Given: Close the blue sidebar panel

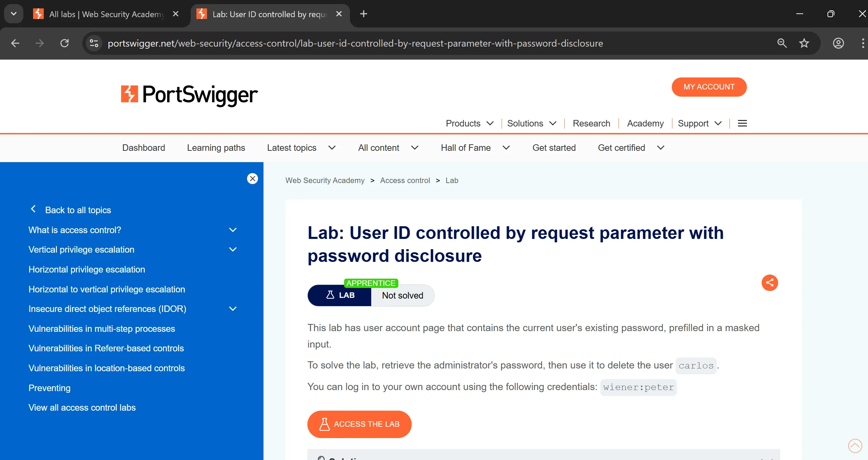Looking at the screenshot, I should click(253, 179).
